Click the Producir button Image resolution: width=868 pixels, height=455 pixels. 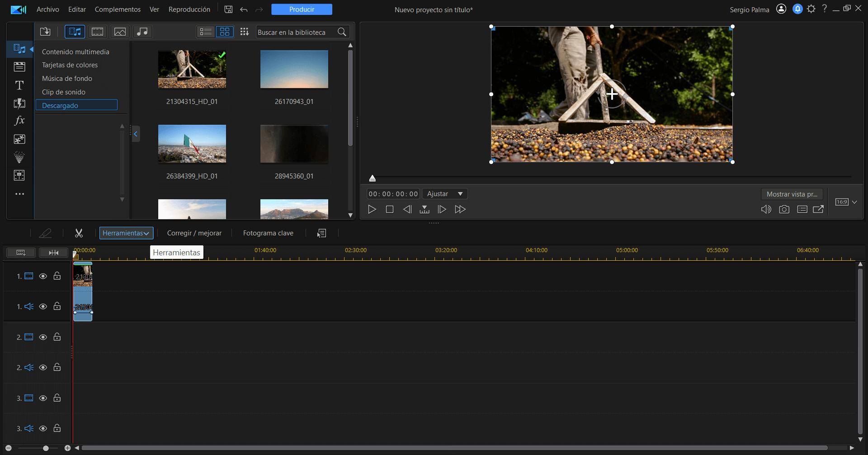tap(302, 9)
